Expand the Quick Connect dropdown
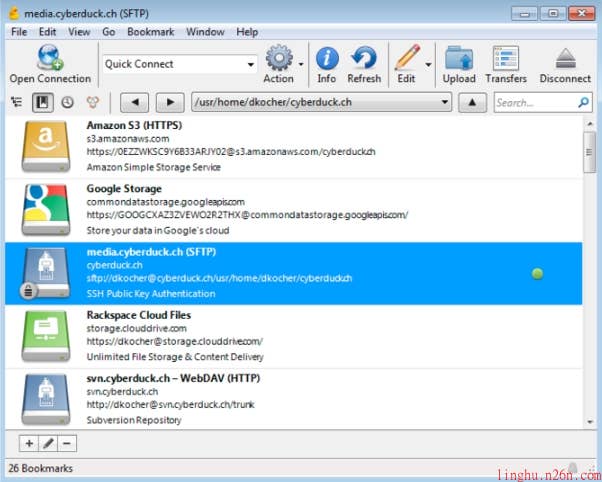Screen dimensions: 602x482 click(x=251, y=64)
